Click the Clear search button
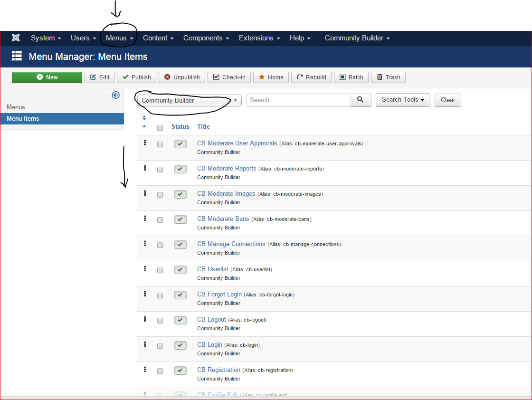The height and width of the screenshot is (400, 532). pos(448,100)
